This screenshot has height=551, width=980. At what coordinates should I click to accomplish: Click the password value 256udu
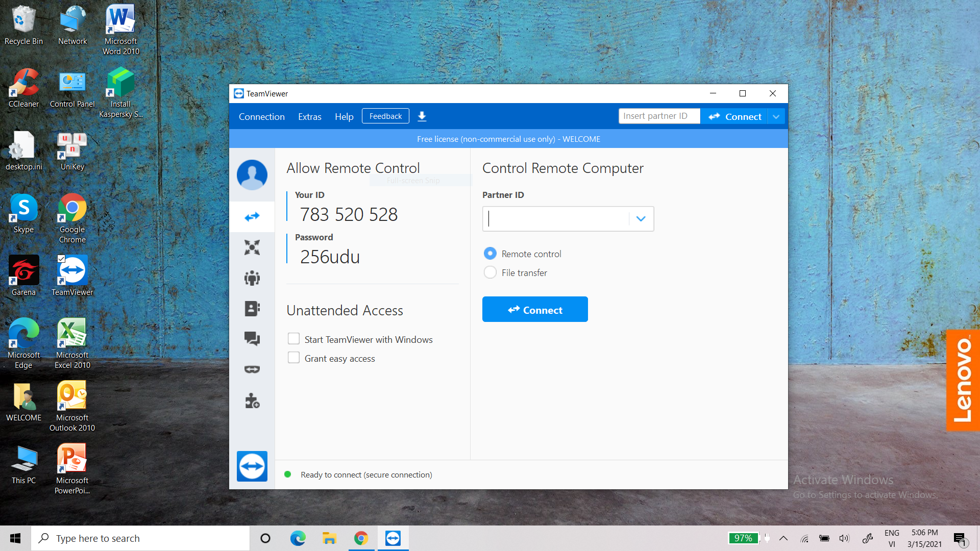(330, 257)
